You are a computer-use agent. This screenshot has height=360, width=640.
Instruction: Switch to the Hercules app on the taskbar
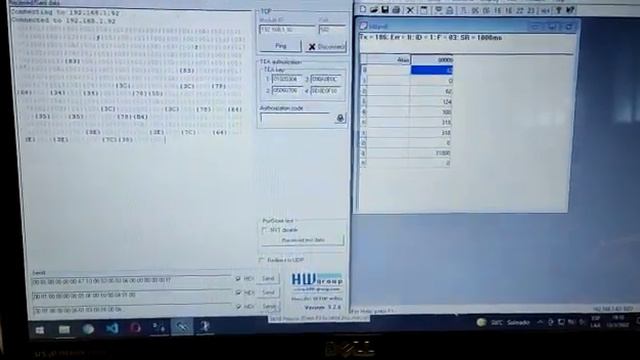click(182, 327)
